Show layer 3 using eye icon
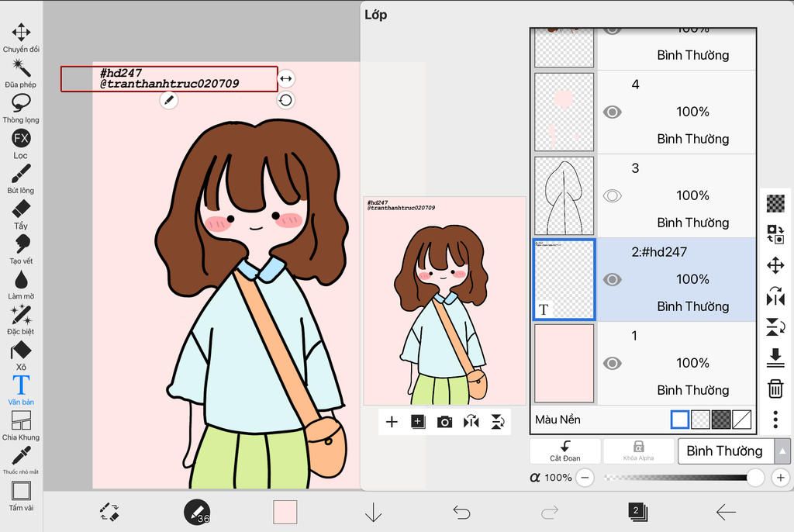794x532 pixels. coord(613,195)
